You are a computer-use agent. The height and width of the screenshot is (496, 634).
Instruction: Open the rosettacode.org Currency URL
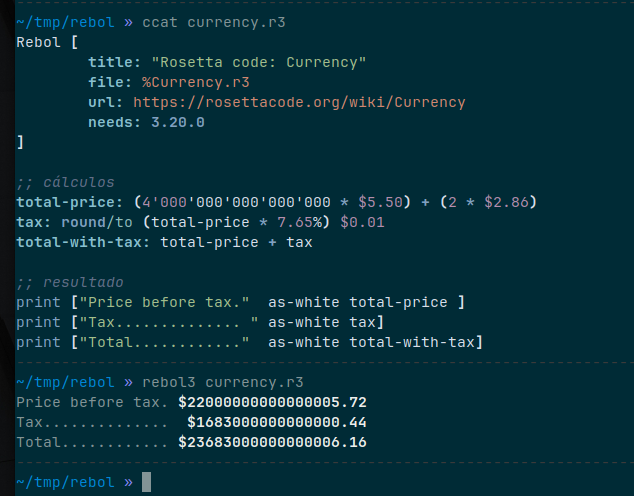(299, 102)
